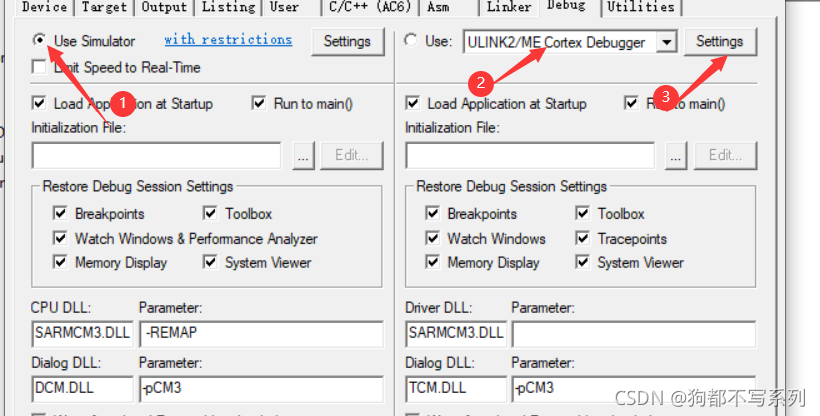Toggle Limit Speed to Real-Time checkbox

[40, 68]
